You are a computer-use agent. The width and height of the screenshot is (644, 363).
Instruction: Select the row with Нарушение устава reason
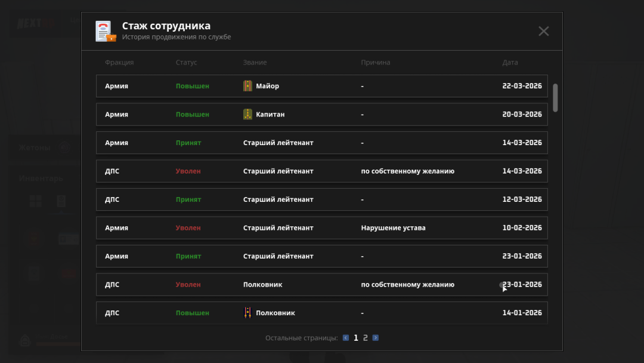322,227
